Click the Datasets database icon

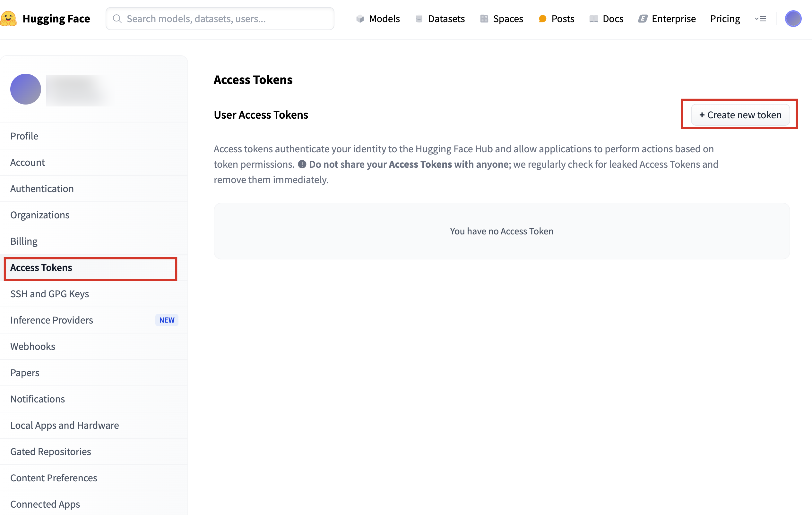click(x=419, y=19)
